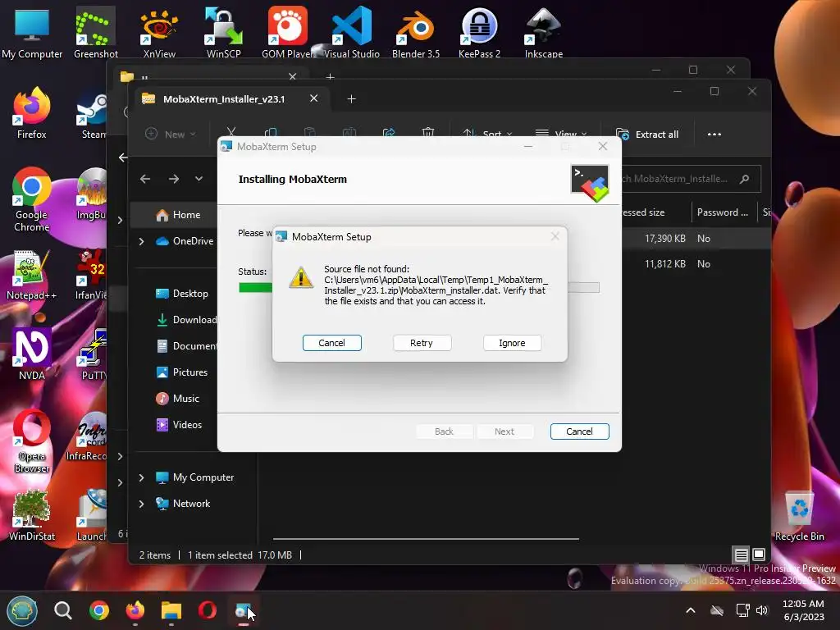Cancel the Source file not found dialog

tap(331, 343)
